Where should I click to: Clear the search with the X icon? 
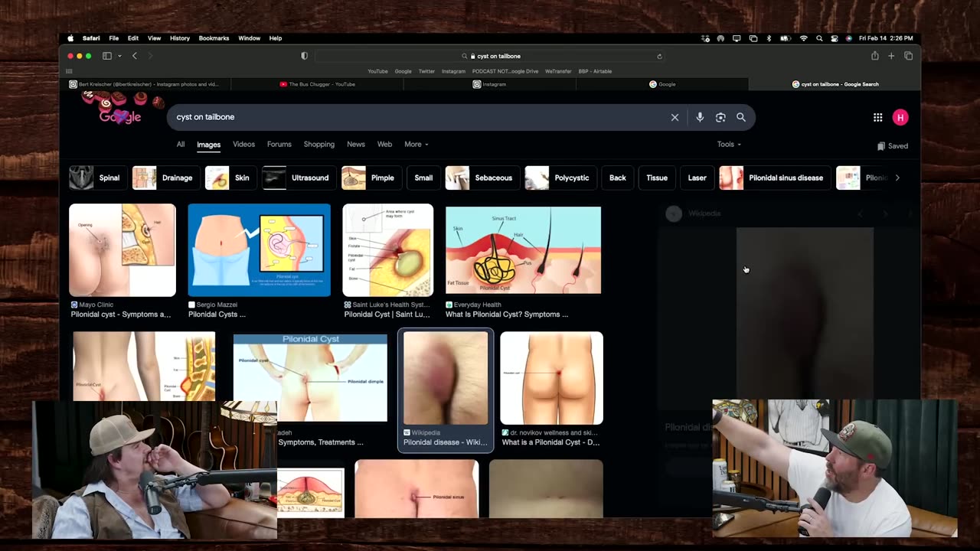(x=675, y=117)
